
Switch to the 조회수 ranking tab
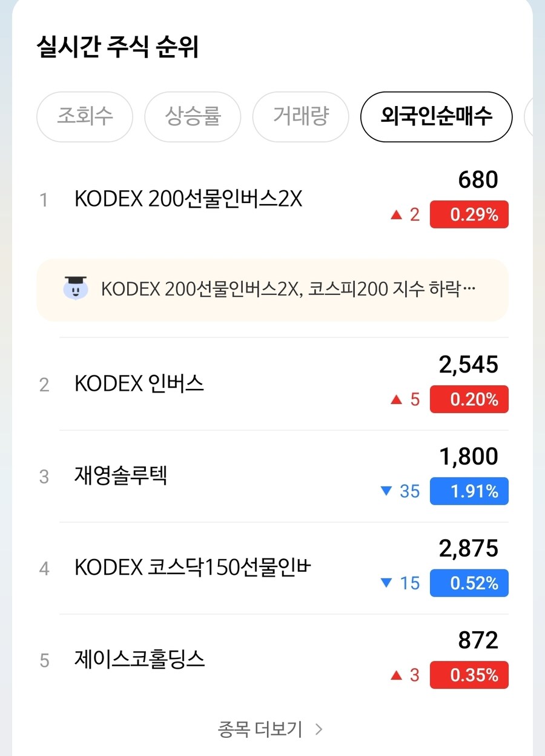point(85,117)
